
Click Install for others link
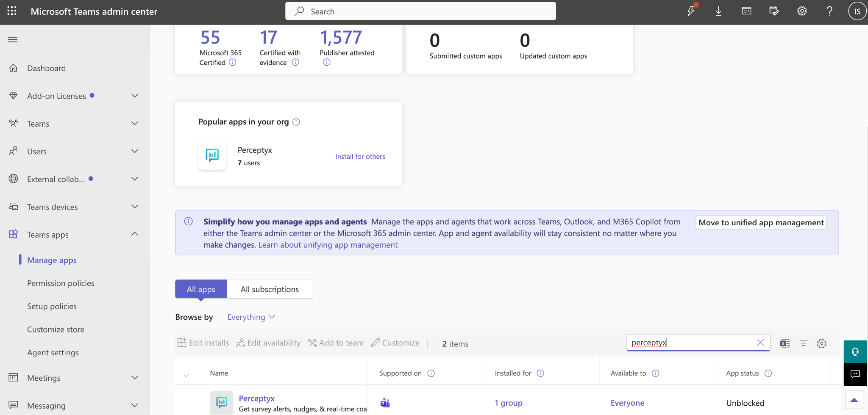pyautogui.click(x=360, y=156)
